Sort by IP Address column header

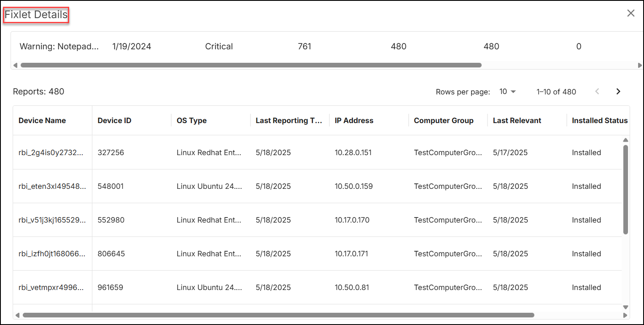pyautogui.click(x=354, y=121)
